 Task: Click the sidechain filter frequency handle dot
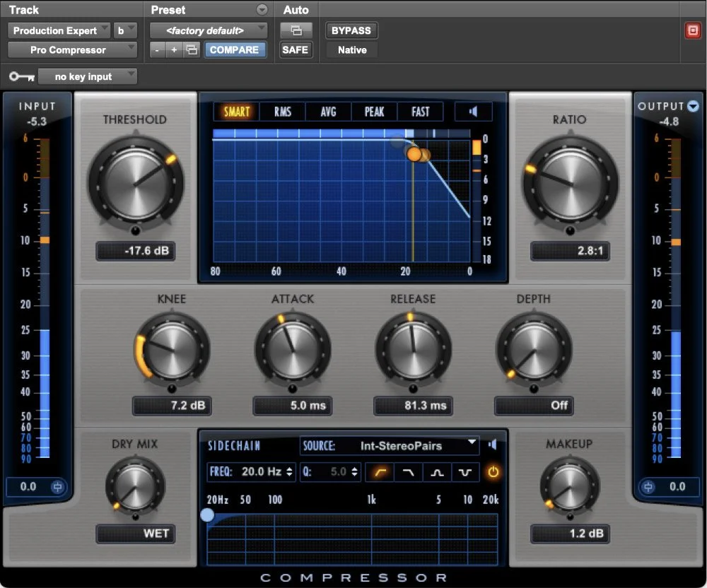click(x=207, y=514)
